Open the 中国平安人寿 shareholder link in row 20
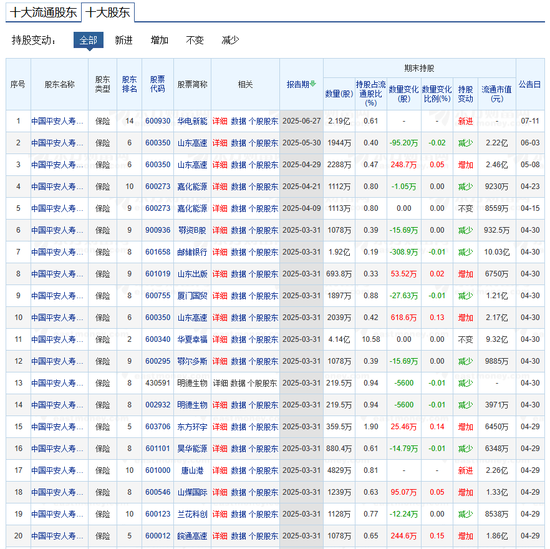This screenshot has width=550, height=549. pyautogui.click(x=57, y=536)
